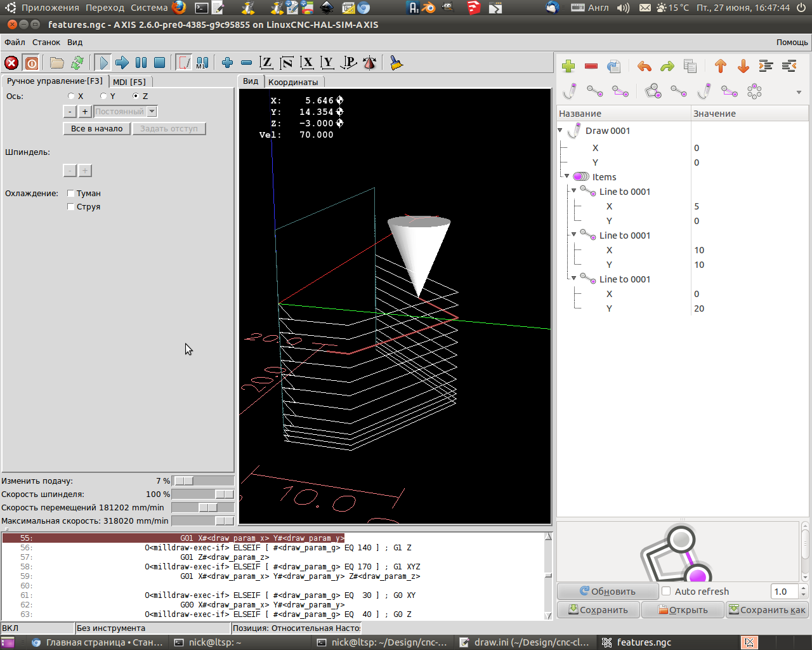812x650 pixels.
Task: Open the Станок menu
Action: pyautogui.click(x=46, y=43)
